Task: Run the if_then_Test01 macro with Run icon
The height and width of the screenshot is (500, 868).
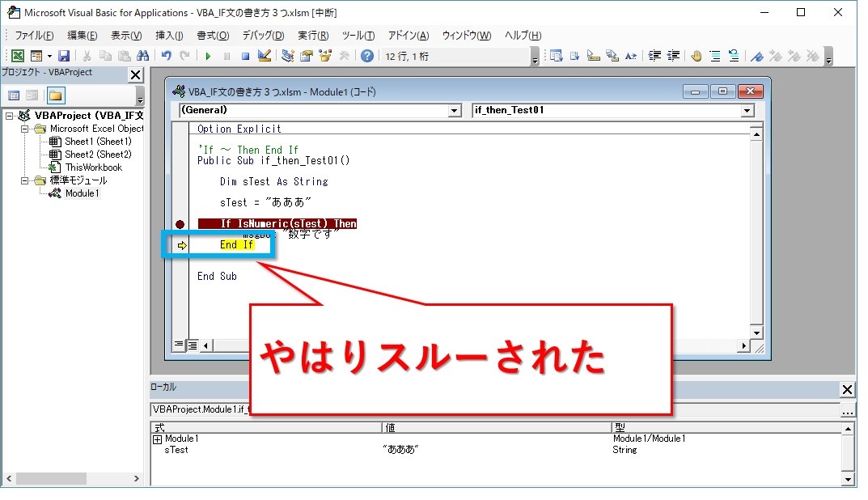Action: point(209,55)
